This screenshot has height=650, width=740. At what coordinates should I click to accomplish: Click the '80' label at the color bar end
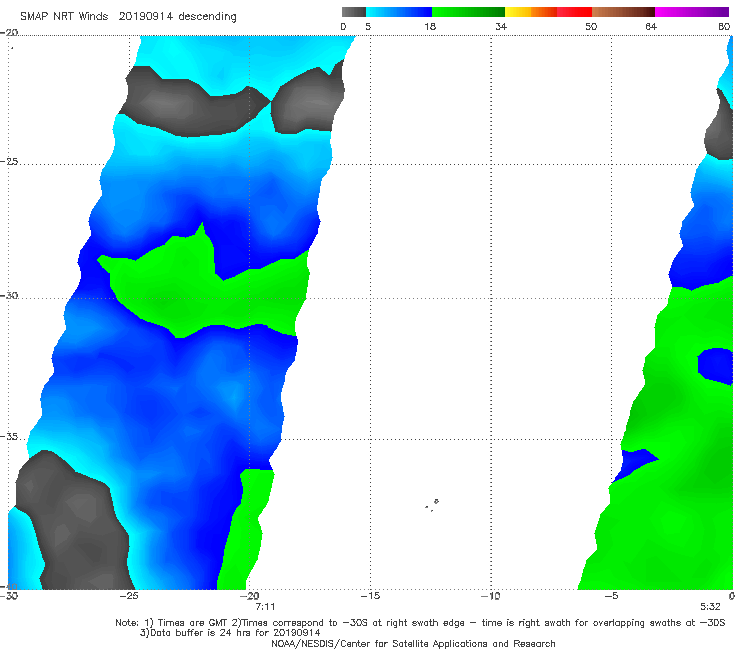point(724,26)
